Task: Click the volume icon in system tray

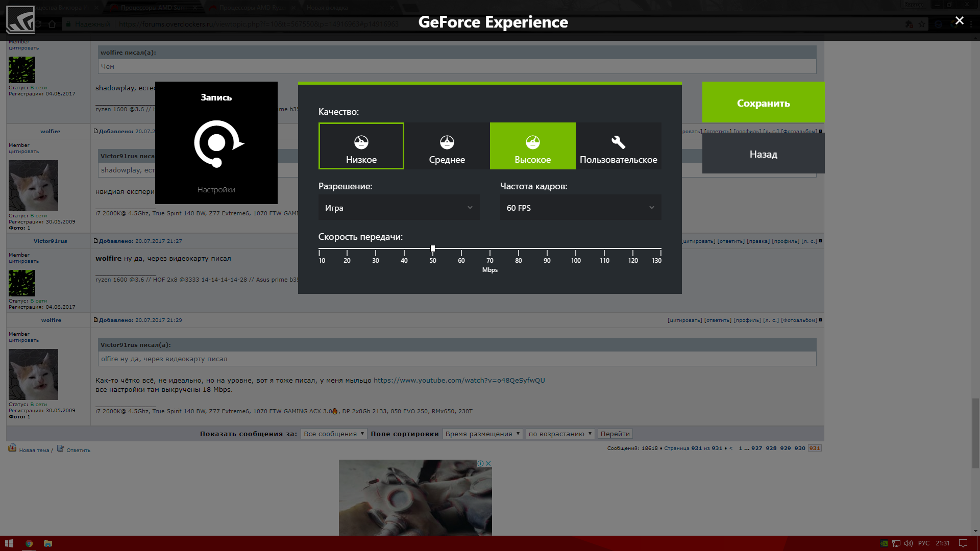Action: [x=908, y=543]
